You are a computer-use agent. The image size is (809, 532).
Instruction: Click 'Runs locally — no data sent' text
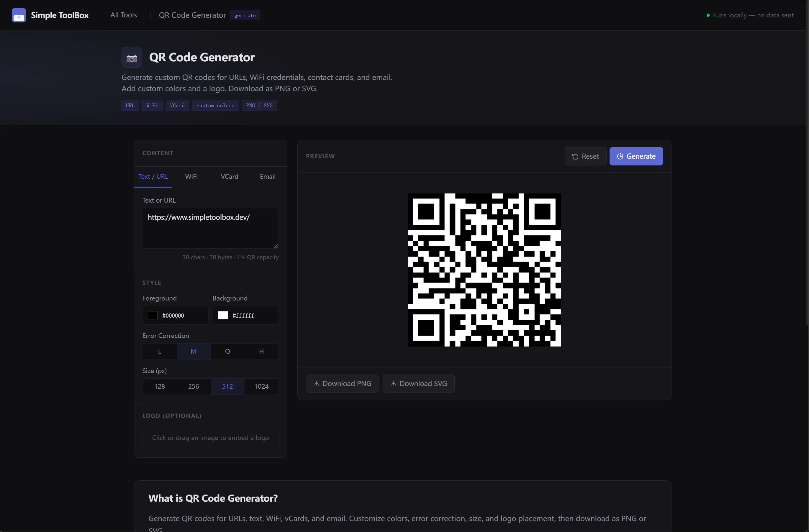pos(753,15)
